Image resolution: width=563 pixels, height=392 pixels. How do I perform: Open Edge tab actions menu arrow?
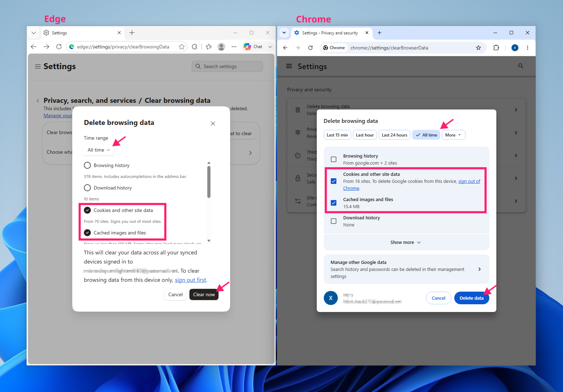point(34,33)
